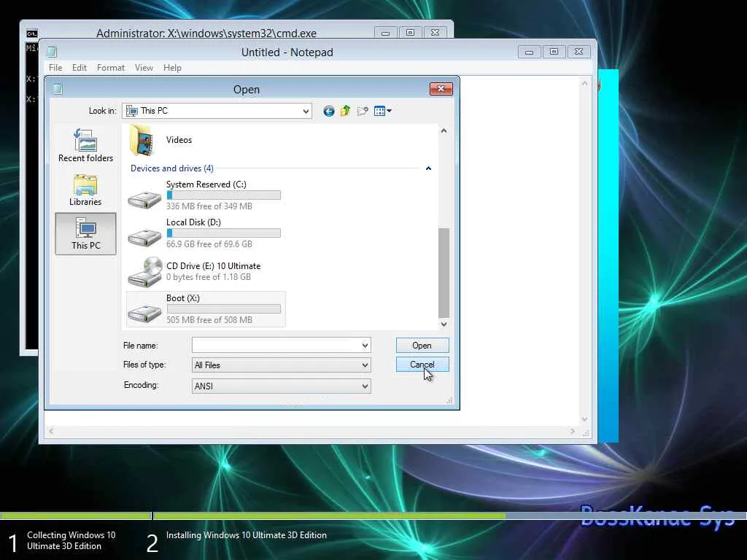Click Notepad's vertical scroll down arrow
Image resolution: width=747 pixels, height=560 pixels.
click(584, 419)
